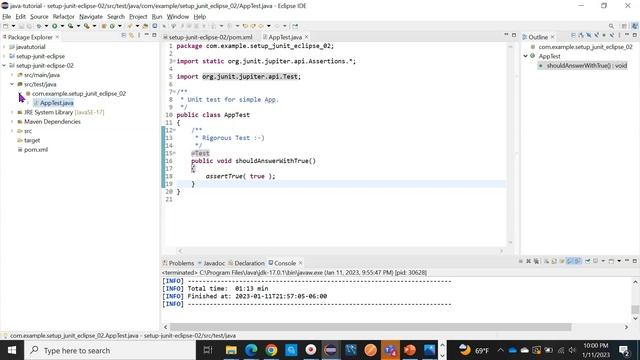
Task: Toggle Link with Editor in Package Explorer
Action: 131,36
